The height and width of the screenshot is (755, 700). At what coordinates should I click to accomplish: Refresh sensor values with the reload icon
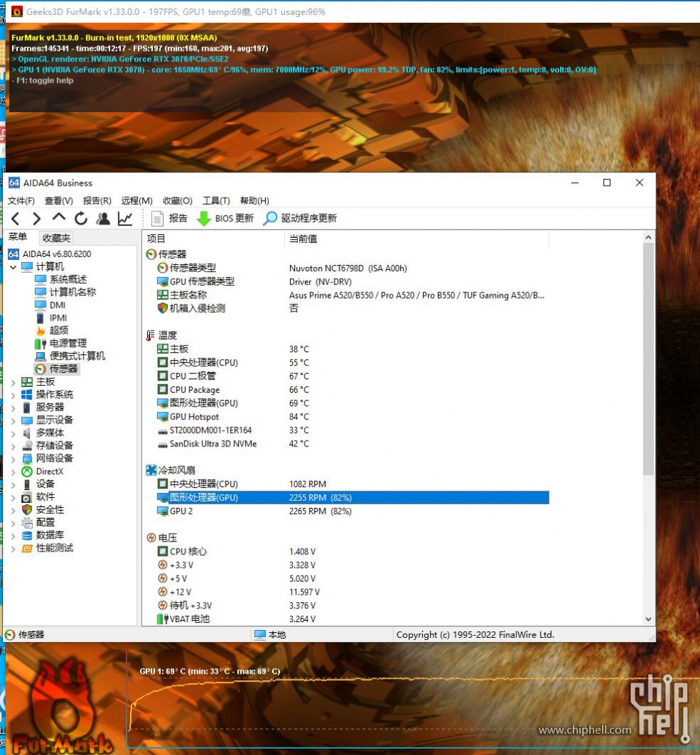[81, 219]
